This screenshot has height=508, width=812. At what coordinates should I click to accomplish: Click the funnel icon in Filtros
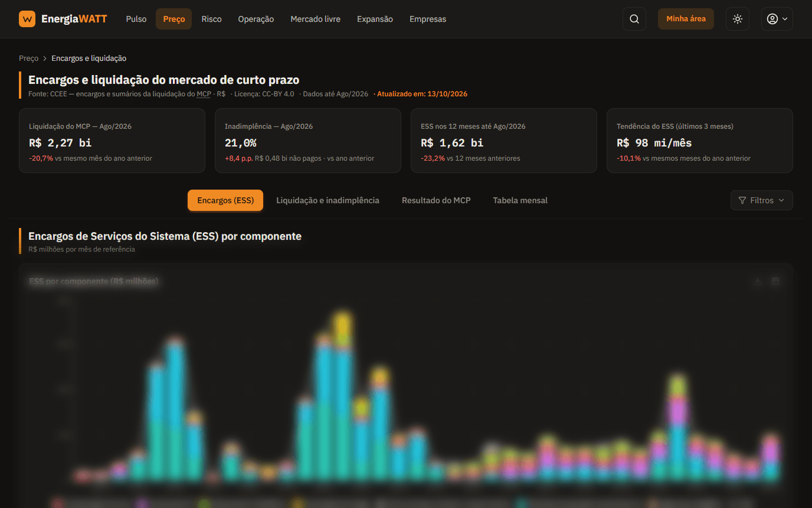(742, 200)
